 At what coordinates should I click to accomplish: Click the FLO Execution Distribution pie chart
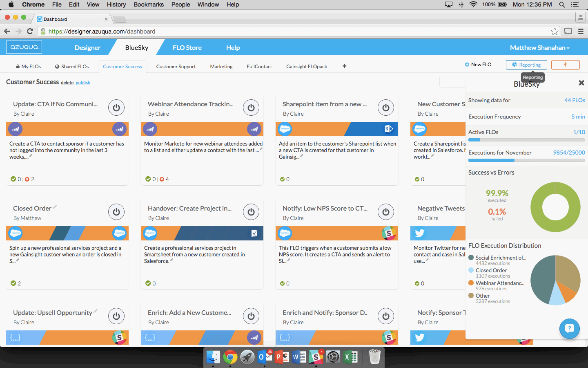(x=555, y=280)
